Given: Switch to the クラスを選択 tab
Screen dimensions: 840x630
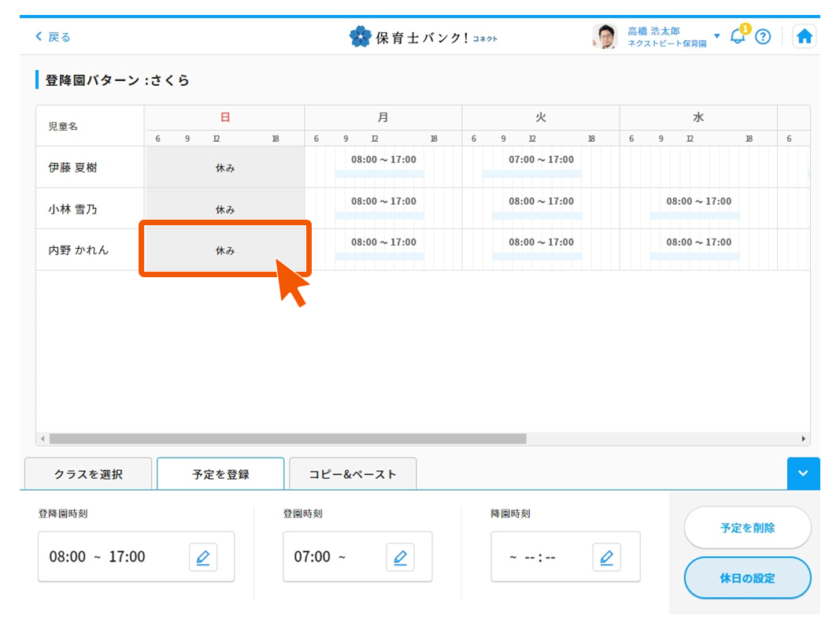Looking at the screenshot, I should tap(89, 473).
